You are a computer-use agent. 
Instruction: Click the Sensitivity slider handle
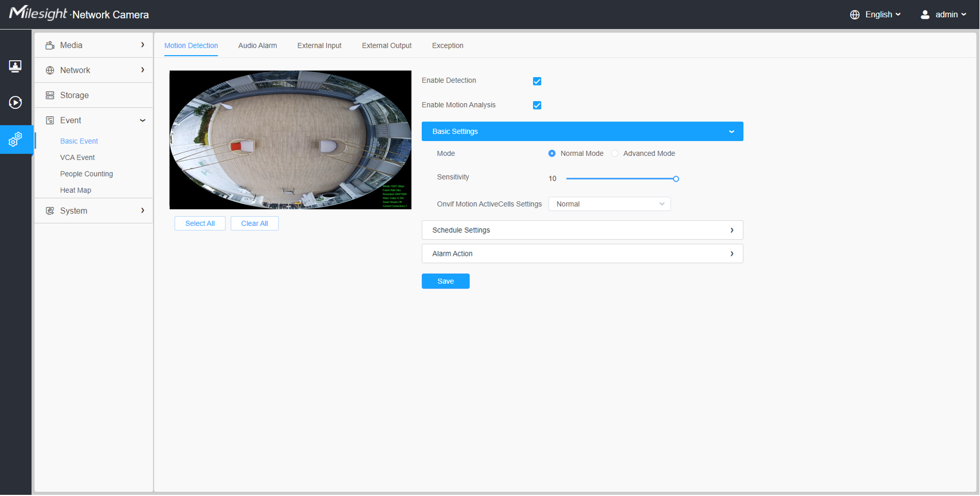click(676, 179)
